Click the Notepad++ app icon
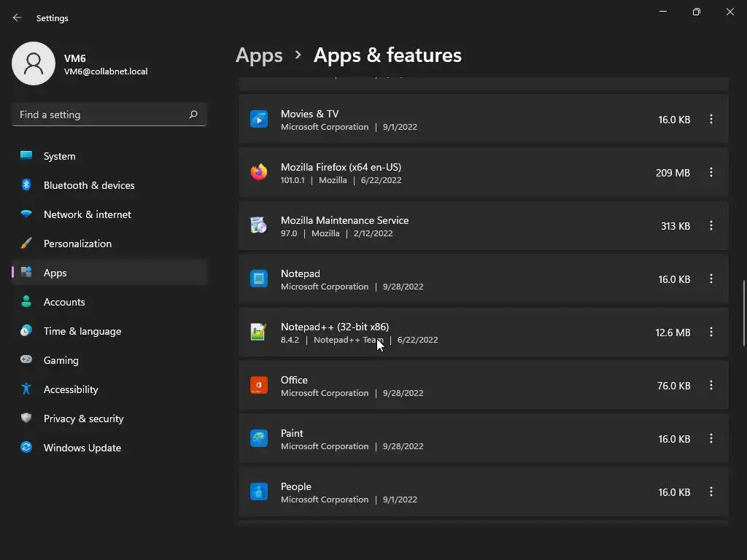This screenshot has height=560, width=747. tap(259, 332)
